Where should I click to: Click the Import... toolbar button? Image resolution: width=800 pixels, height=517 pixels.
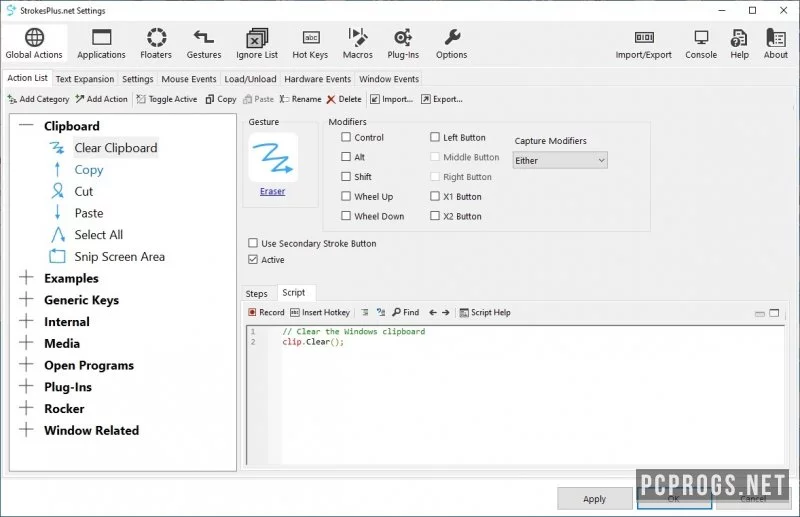[391, 99]
